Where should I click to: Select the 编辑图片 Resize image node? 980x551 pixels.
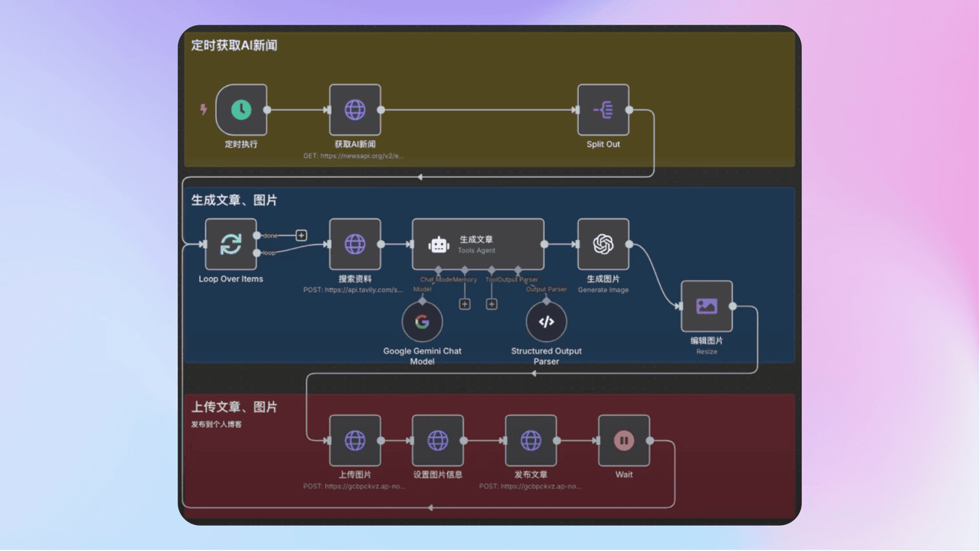pyautogui.click(x=707, y=306)
